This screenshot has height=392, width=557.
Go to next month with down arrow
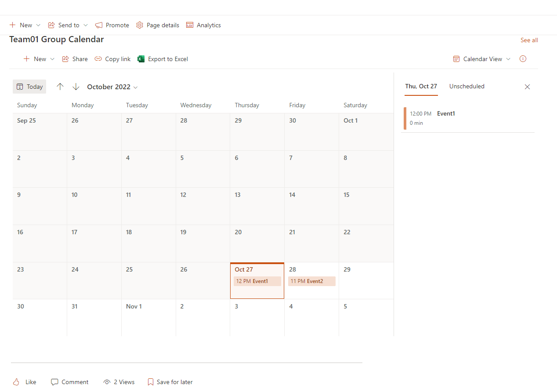pyautogui.click(x=76, y=87)
